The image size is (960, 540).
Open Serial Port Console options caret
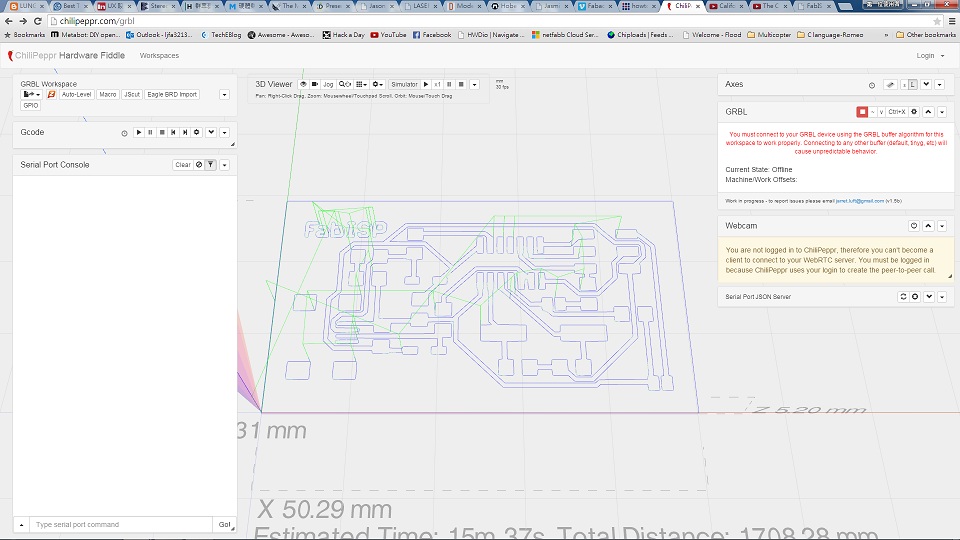[x=224, y=165]
